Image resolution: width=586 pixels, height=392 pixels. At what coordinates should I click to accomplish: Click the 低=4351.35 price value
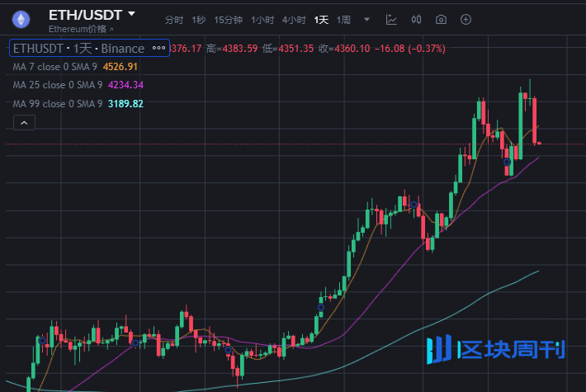[x=288, y=49]
